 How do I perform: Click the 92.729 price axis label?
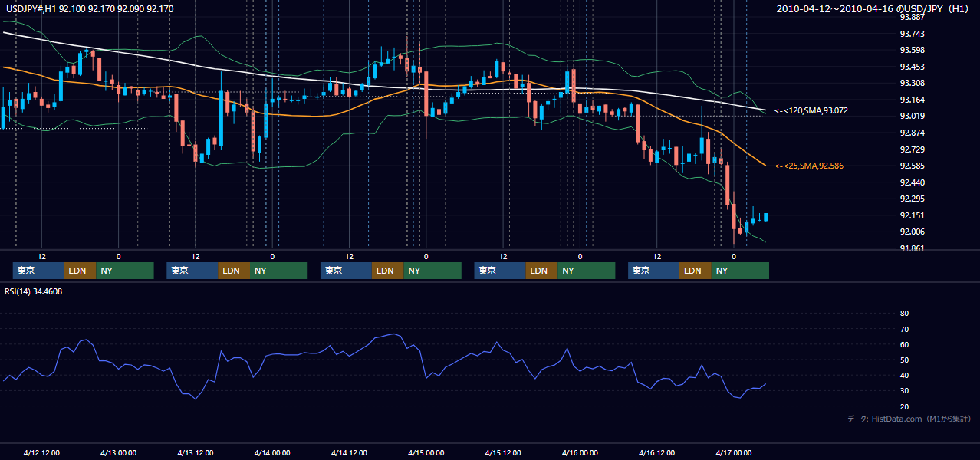click(x=912, y=149)
